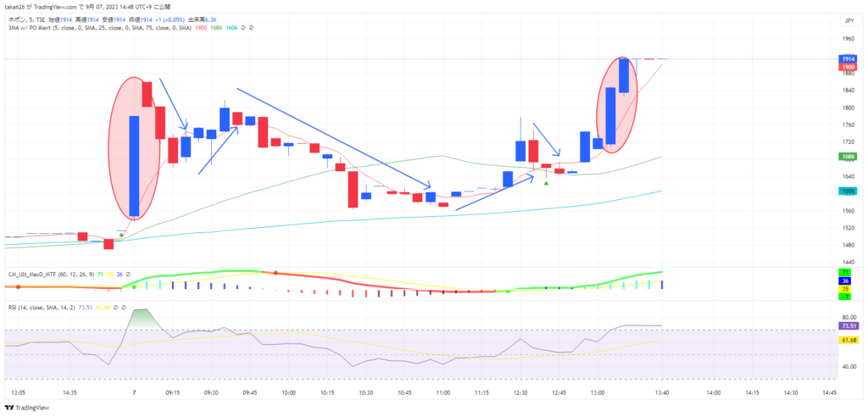868x416 pixels.
Task: Click the green triangle marker under the 12:45 candle
Action: point(546,184)
